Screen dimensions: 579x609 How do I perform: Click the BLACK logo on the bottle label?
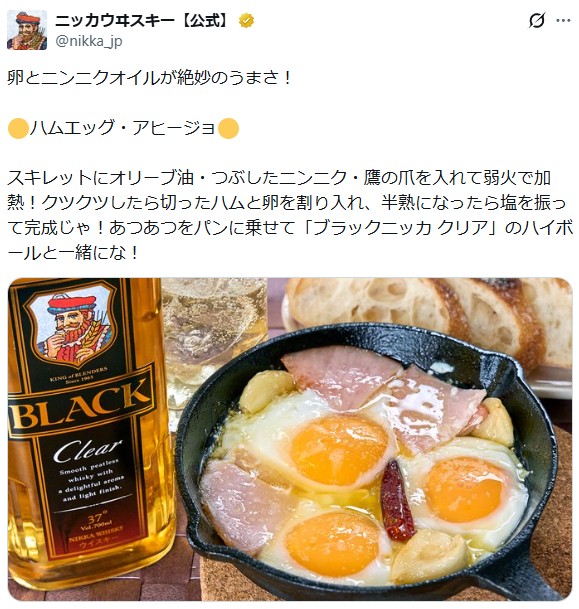coord(81,408)
